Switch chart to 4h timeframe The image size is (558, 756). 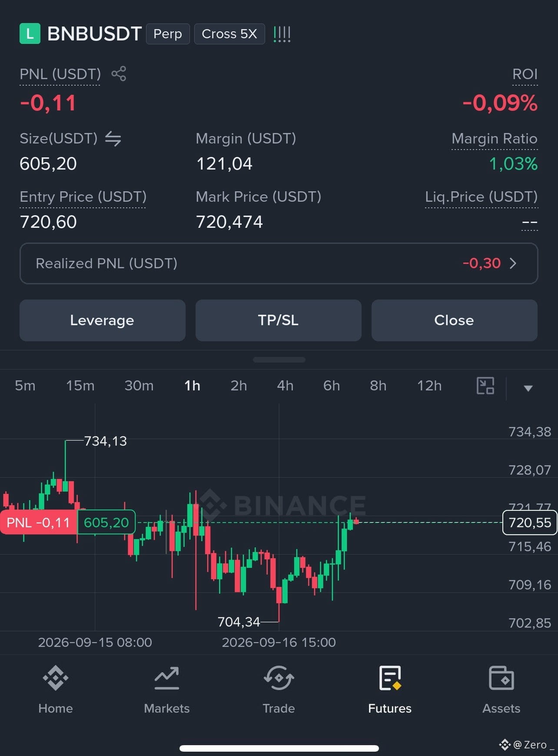click(285, 386)
